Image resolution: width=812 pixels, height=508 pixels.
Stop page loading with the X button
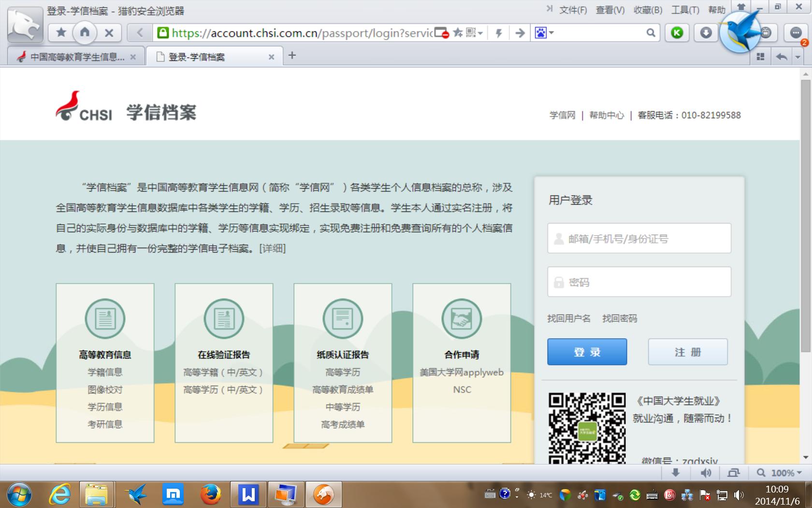pyautogui.click(x=109, y=33)
